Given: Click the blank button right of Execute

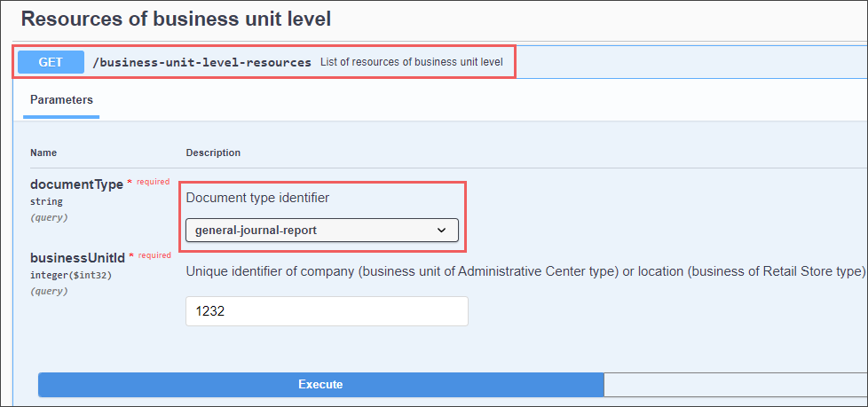Looking at the screenshot, I should [x=736, y=384].
